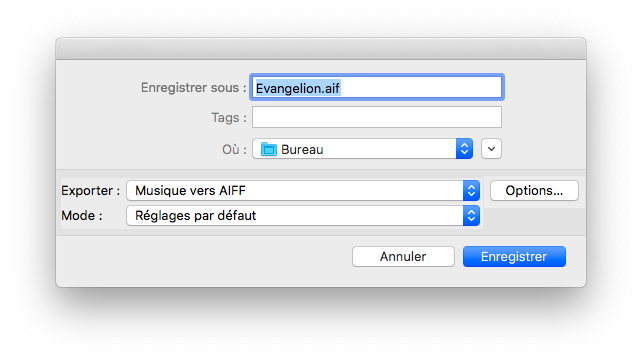Cancel the export with Annuler

click(x=403, y=257)
